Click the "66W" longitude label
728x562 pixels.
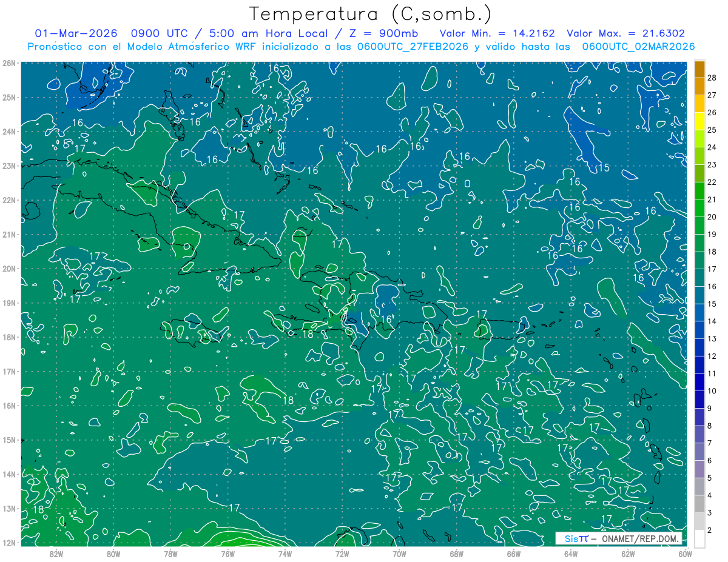pos(513,554)
